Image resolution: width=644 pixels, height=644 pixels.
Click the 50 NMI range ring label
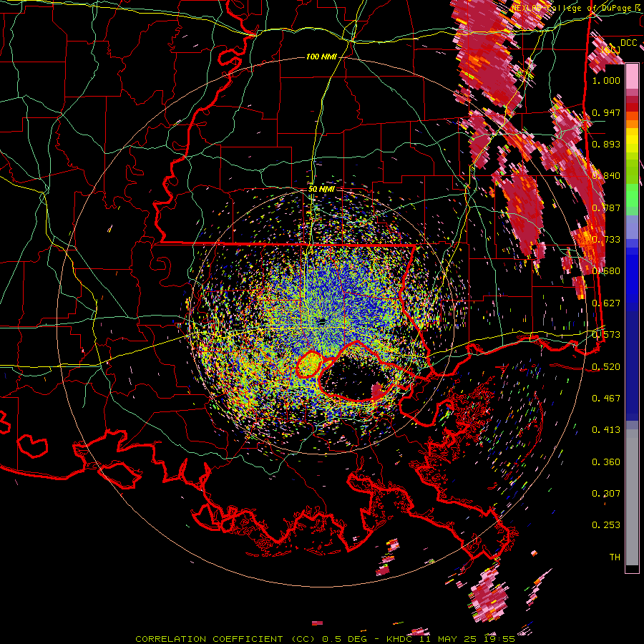point(321,189)
